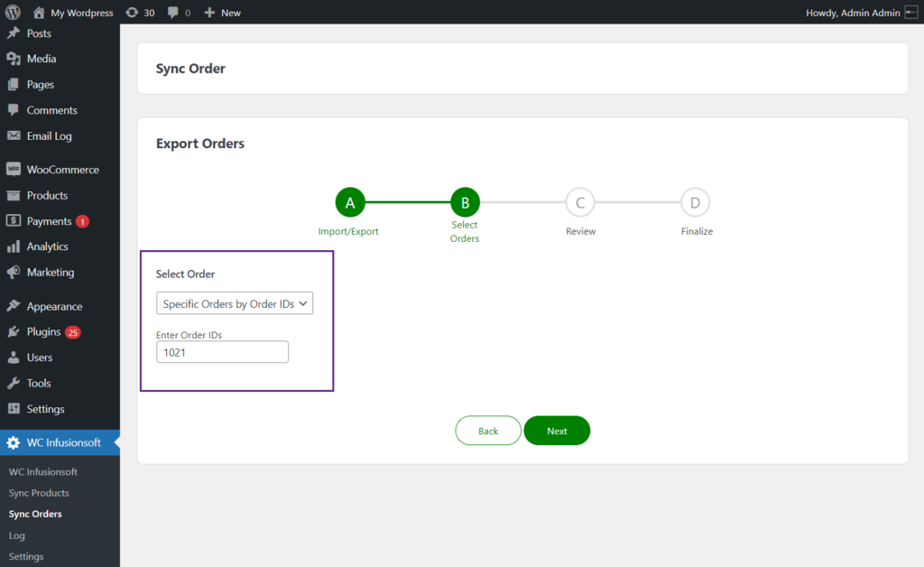
Task: Click the Posts pin icon in sidebar
Action: click(14, 33)
